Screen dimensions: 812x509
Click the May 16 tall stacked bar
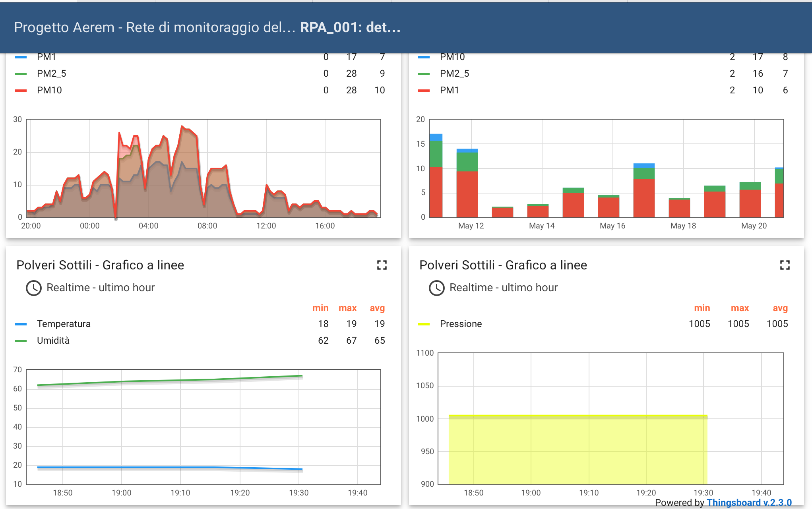[644, 190]
